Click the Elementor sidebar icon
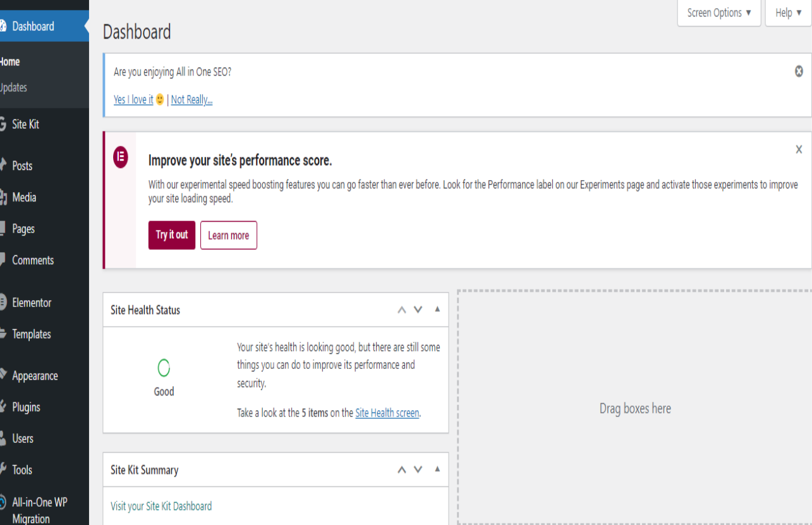812x525 pixels. point(2,303)
